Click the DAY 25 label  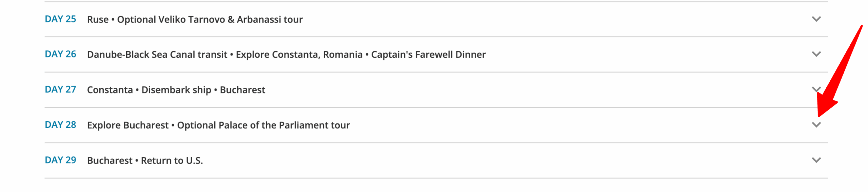point(60,19)
